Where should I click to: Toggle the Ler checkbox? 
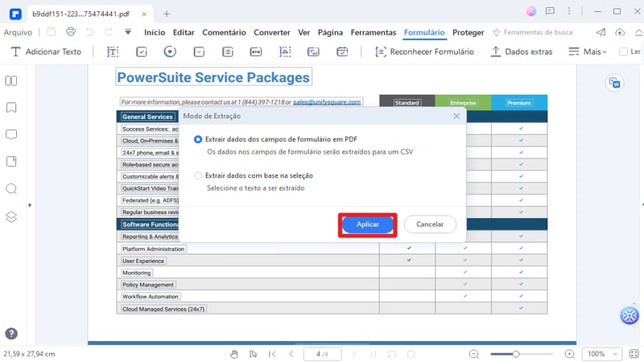point(623,51)
